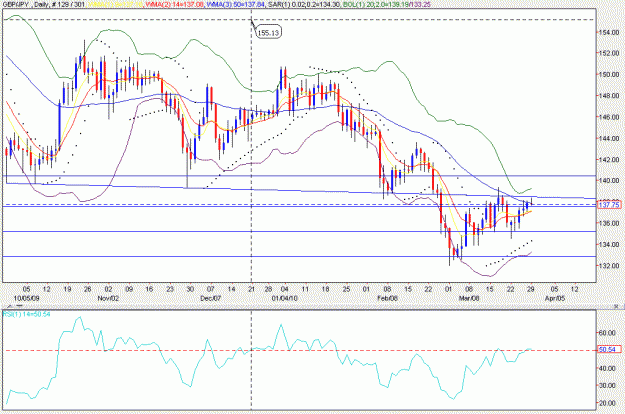The height and width of the screenshot is (414, 625).
Task: Click the 154.00 price axis label
Action: (609, 32)
